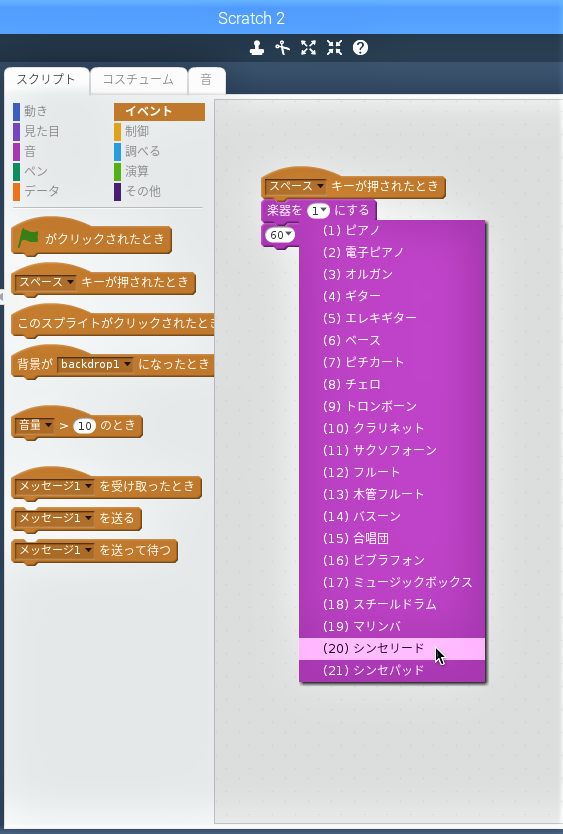Expand the 音量 sensor dropdown

coord(35,426)
